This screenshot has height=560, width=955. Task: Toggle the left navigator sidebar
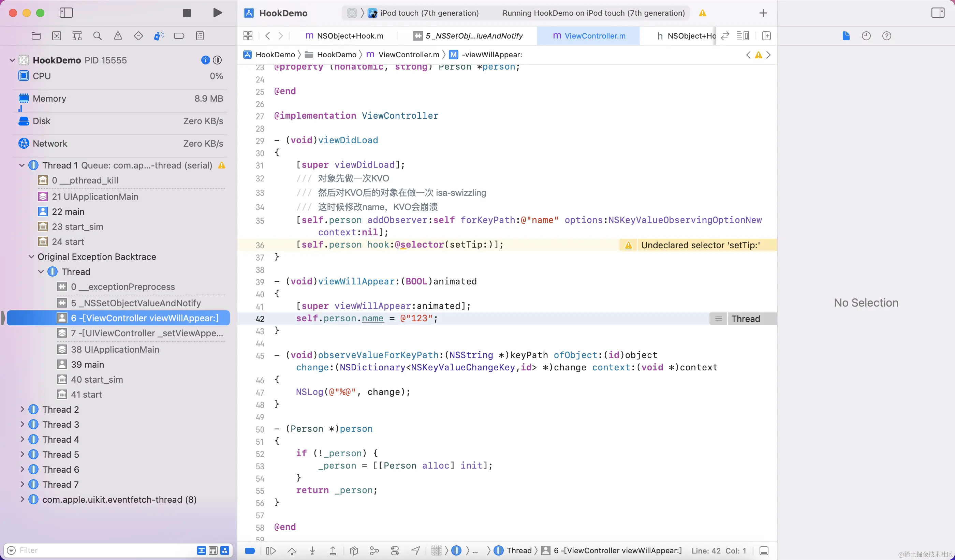coord(66,13)
